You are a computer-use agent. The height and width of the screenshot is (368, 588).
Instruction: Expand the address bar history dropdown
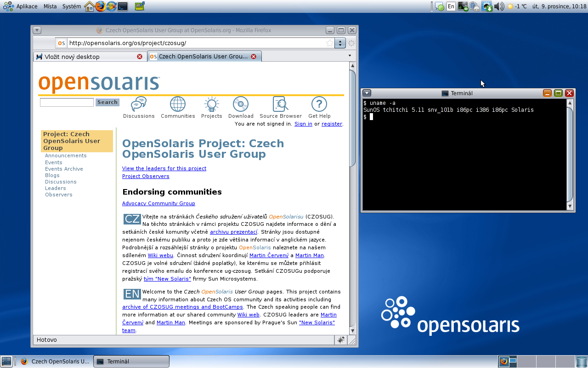(340, 43)
